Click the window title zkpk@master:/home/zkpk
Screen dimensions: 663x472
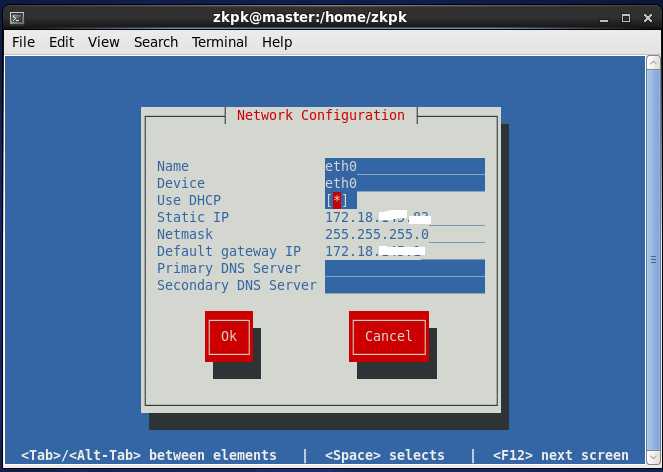click(x=310, y=18)
